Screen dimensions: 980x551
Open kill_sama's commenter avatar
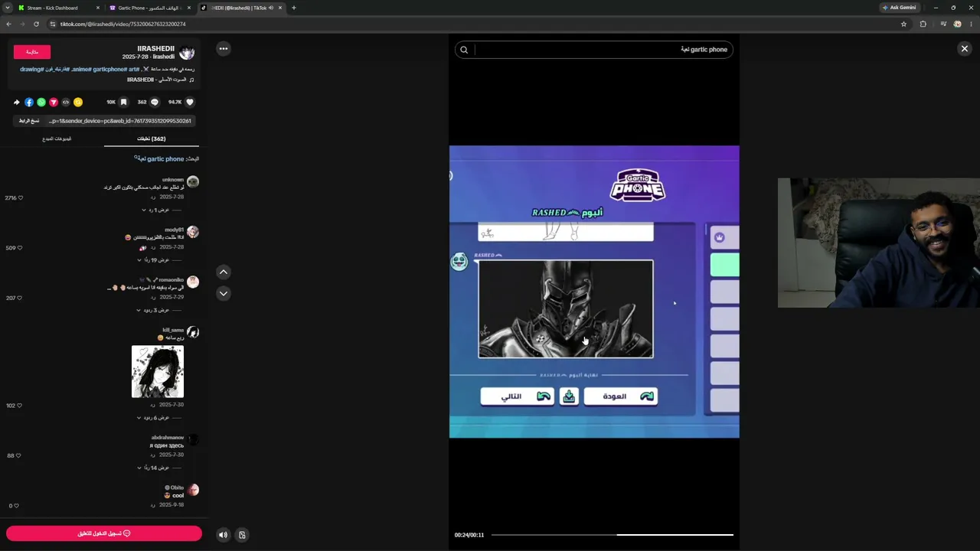pos(193,332)
